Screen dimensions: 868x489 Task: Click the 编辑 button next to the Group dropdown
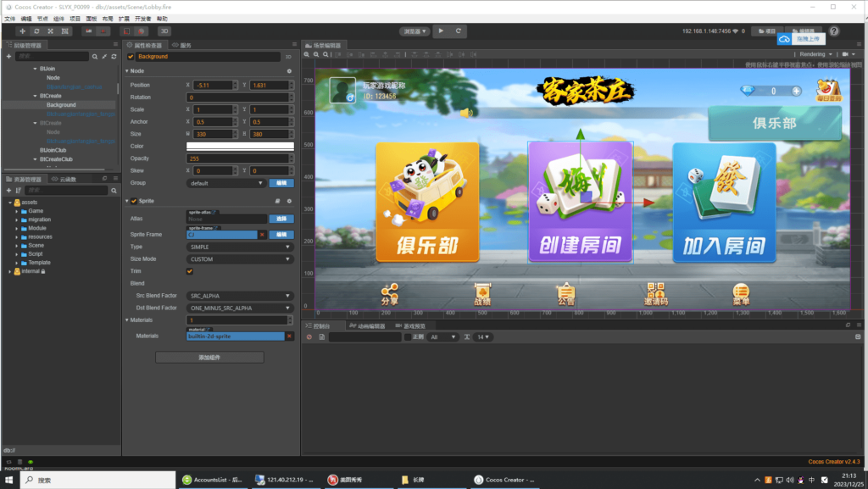(281, 182)
